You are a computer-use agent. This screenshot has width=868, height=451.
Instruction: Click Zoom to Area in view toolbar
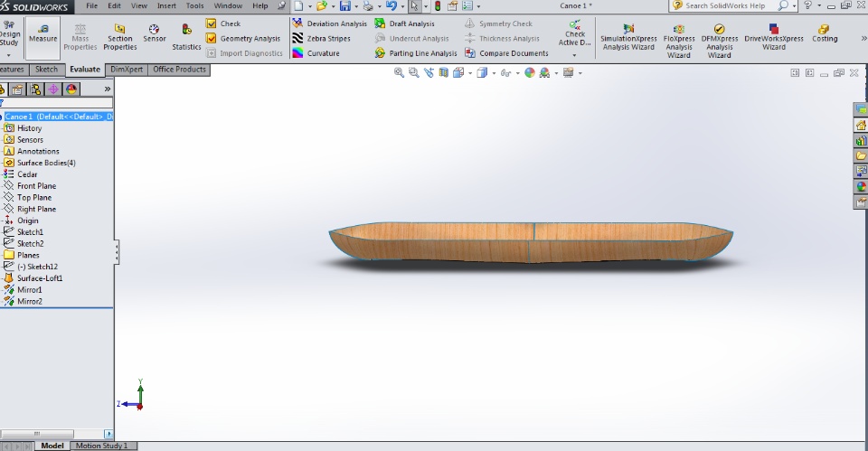tap(413, 72)
